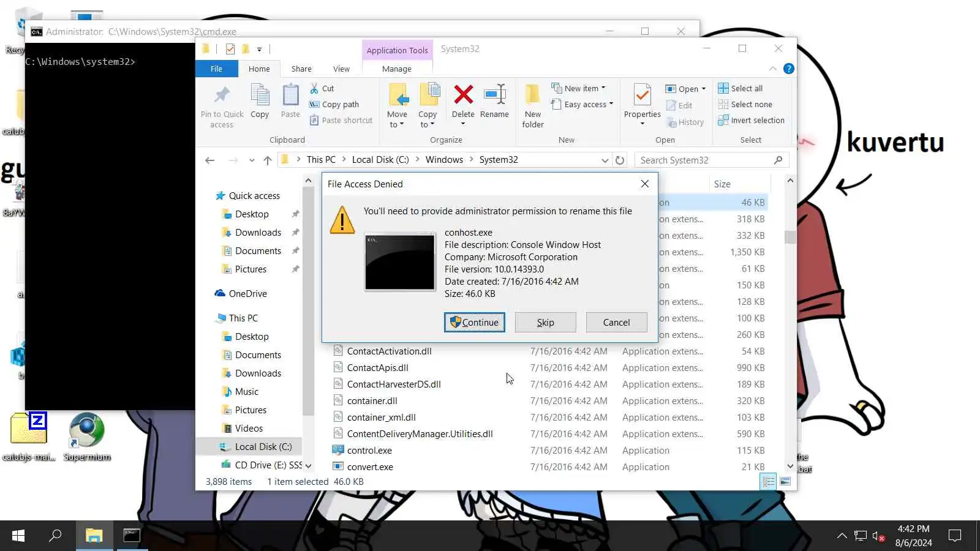
Task: Create a New folder from ribbon
Action: [533, 105]
